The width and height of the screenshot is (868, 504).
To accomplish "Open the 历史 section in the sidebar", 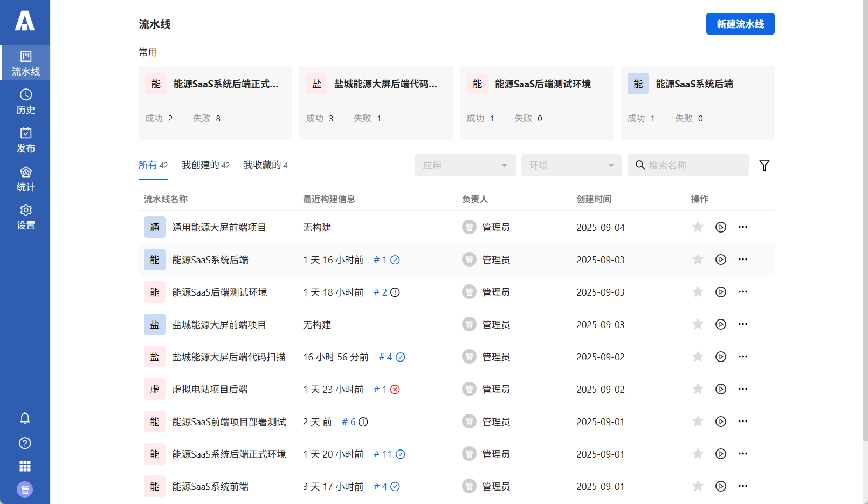I will point(25,101).
